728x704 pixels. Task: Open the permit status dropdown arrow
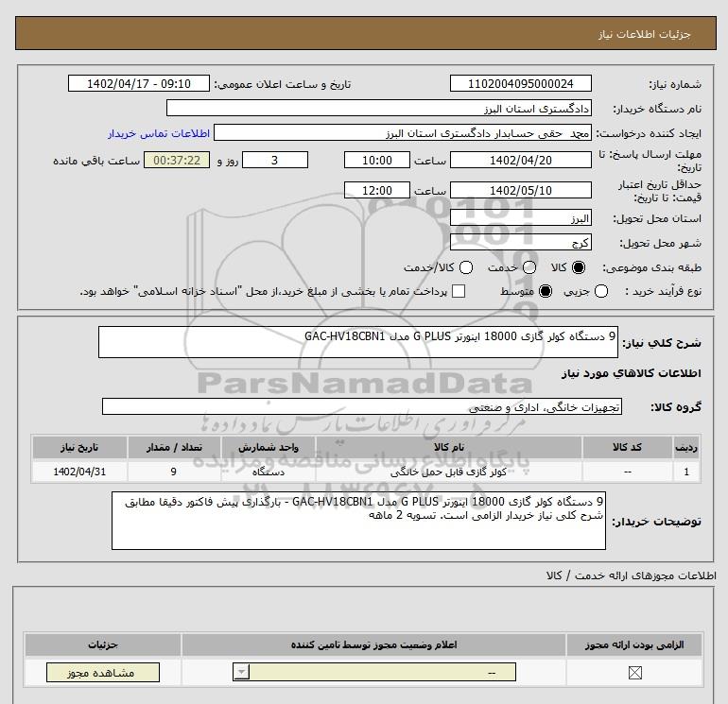click(x=241, y=672)
